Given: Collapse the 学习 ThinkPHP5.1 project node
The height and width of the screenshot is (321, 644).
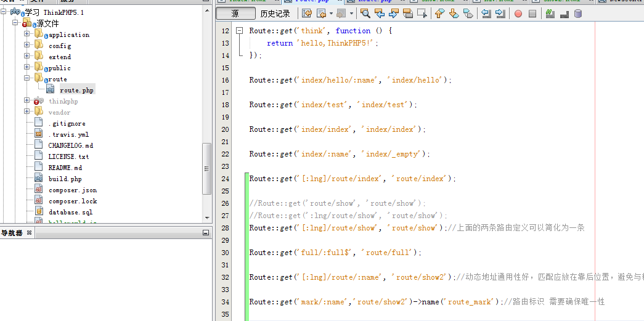Looking at the screenshot, I should (4, 12).
